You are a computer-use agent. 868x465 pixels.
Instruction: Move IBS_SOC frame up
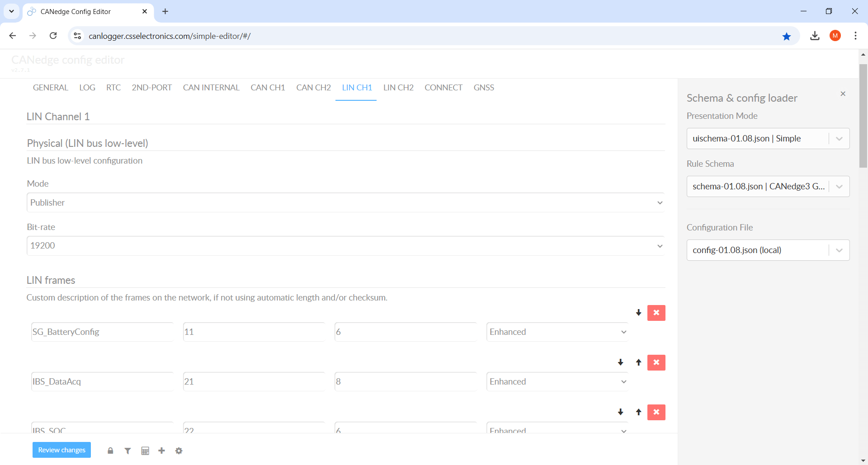(x=638, y=412)
